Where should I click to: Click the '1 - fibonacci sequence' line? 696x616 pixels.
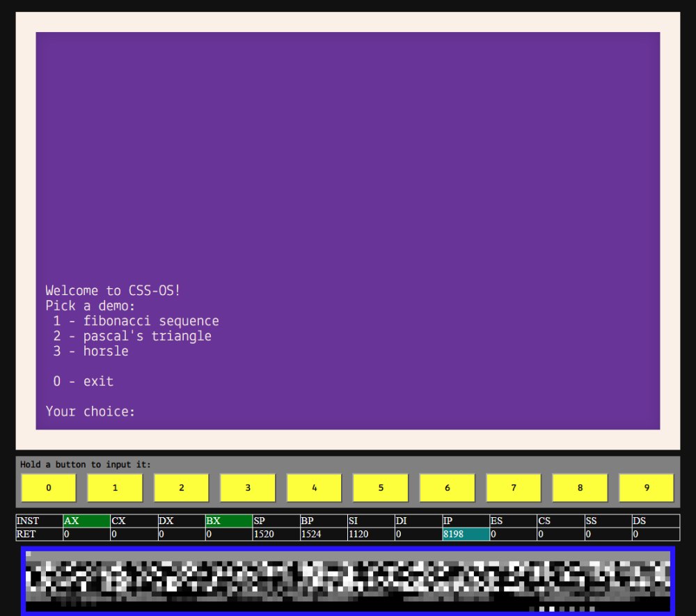[136, 320]
